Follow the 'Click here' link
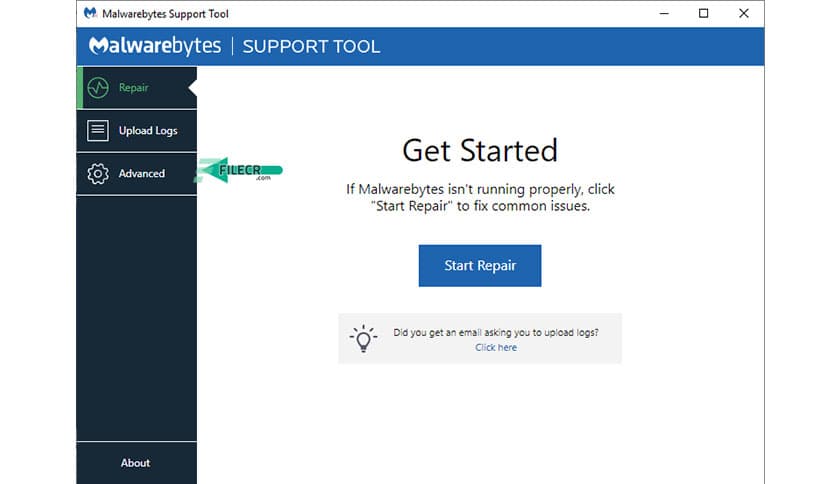The height and width of the screenshot is (484, 836). [x=496, y=348]
